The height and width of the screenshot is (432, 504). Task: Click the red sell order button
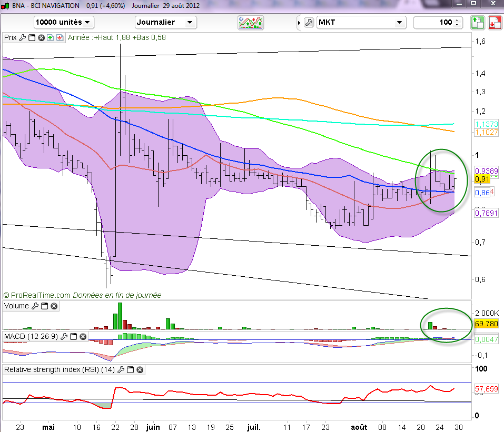494,22
